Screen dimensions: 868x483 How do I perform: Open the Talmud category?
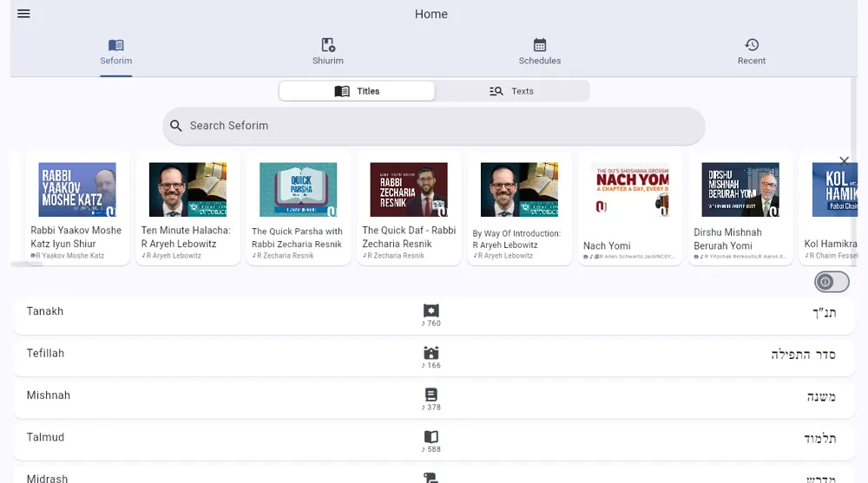433,441
